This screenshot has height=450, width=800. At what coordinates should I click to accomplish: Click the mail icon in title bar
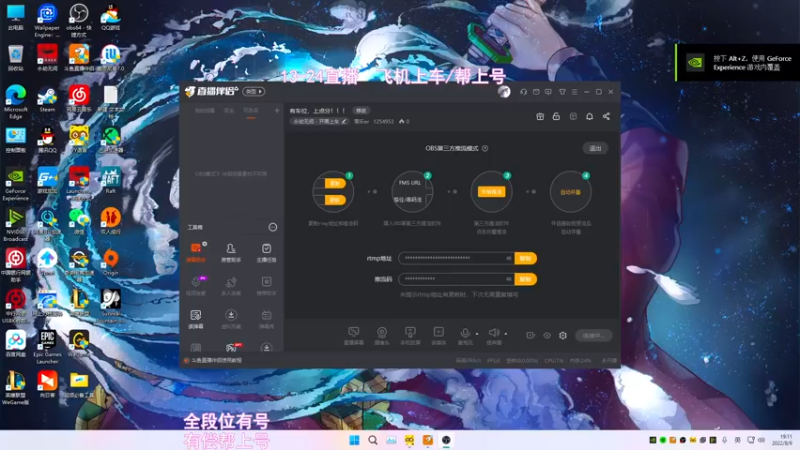point(536,92)
